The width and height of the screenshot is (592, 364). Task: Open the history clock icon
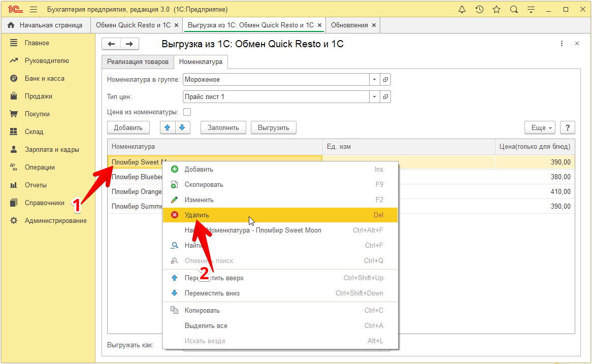[x=479, y=10]
